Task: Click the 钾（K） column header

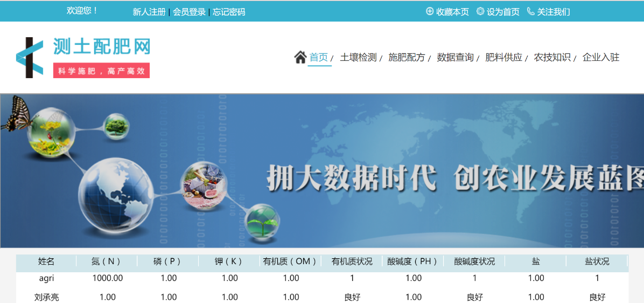Action: [x=229, y=261]
